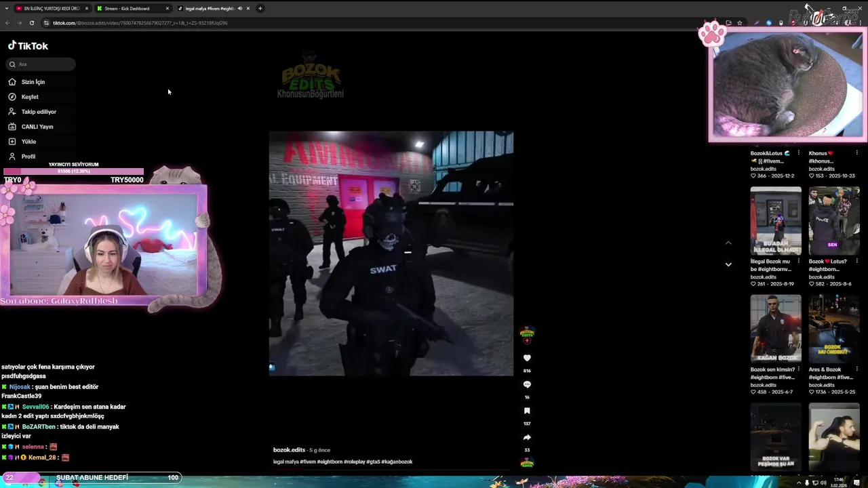
Task: Open the bozok.edits creator avatar beside the video
Action: click(x=527, y=333)
